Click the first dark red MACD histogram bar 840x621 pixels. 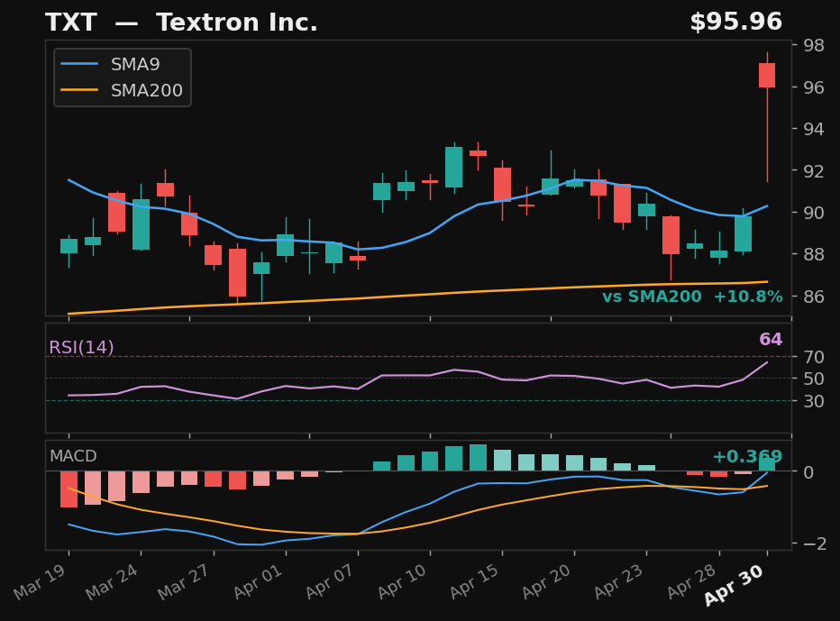pos(68,489)
